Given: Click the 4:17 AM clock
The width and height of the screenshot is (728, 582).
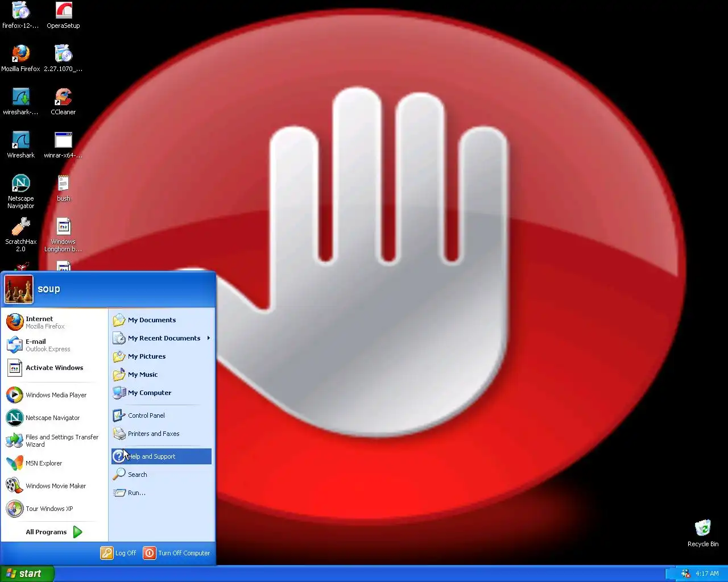Looking at the screenshot, I should click(707, 573).
